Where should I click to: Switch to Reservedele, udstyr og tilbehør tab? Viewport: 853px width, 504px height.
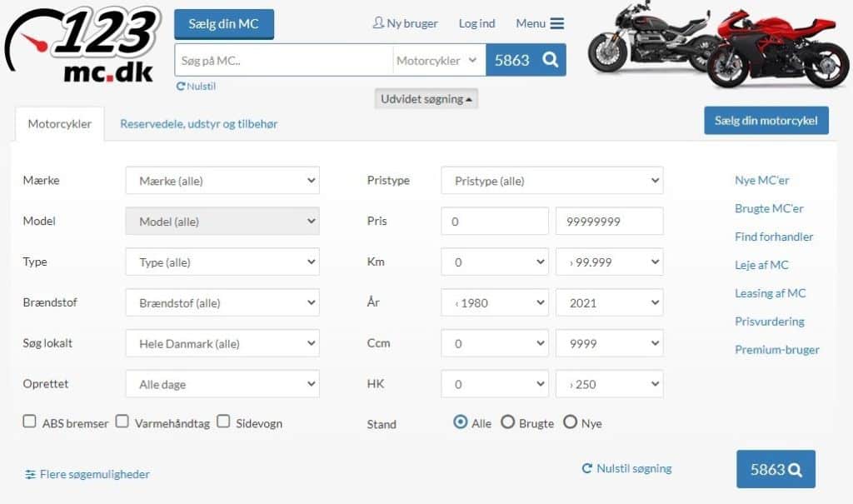coord(199,123)
